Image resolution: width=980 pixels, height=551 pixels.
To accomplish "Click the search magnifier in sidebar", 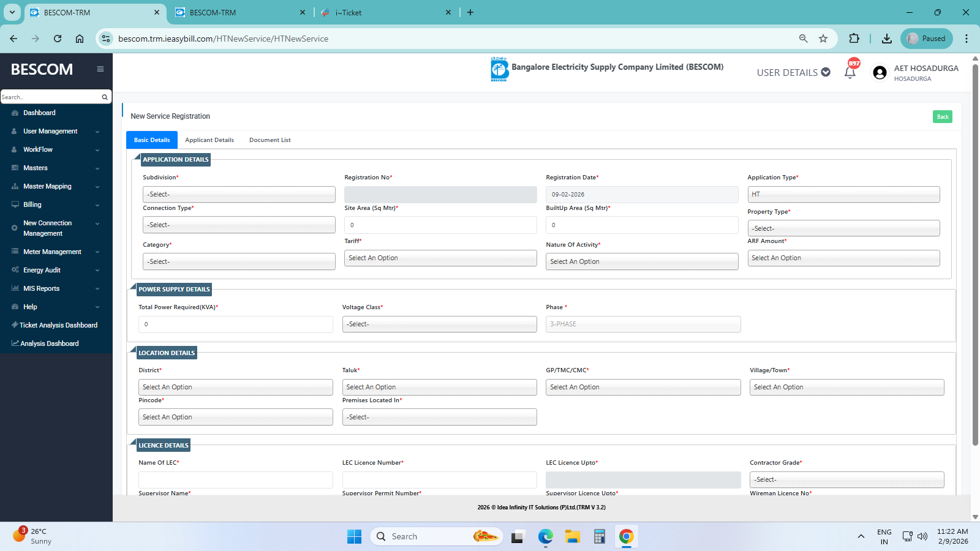I will [x=105, y=97].
